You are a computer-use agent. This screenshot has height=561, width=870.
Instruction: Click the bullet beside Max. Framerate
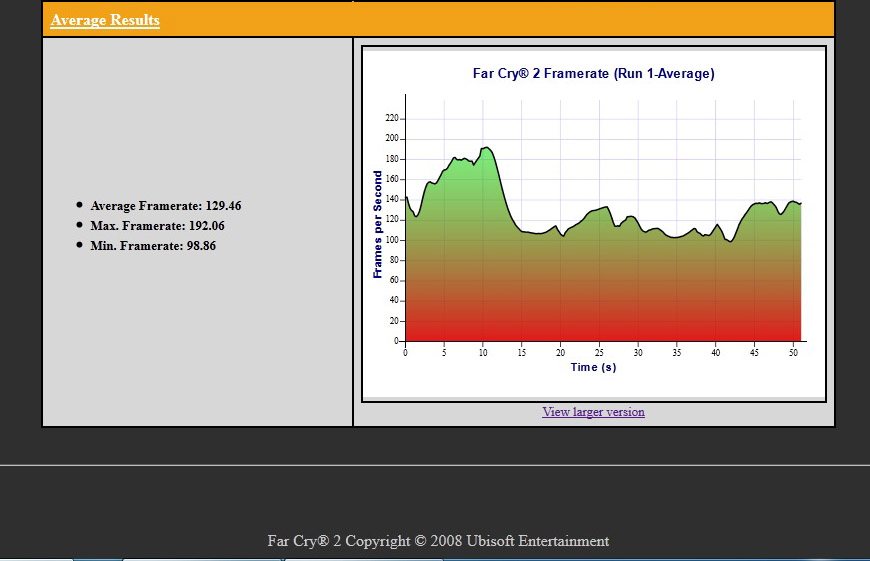(79, 225)
